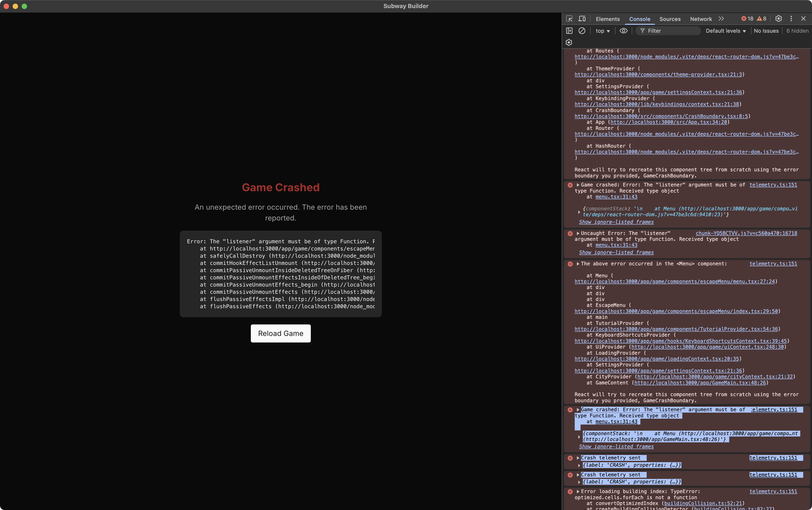Create a live expression with the eye icon
The image size is (812, 510).
tap(623, 31)
